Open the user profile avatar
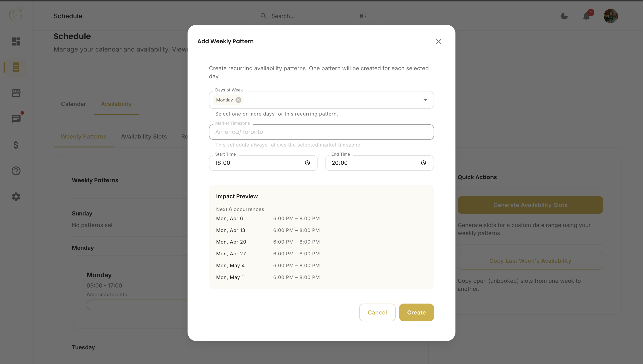The image size is (643, 364). [x=610, y=16]
